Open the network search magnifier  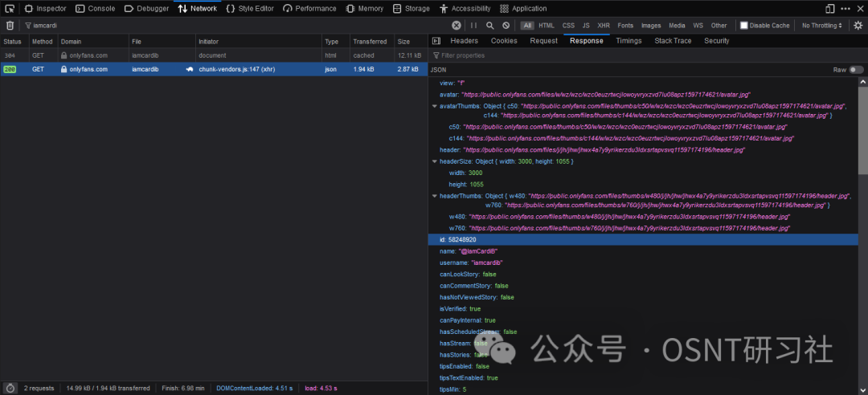(490, 26)
